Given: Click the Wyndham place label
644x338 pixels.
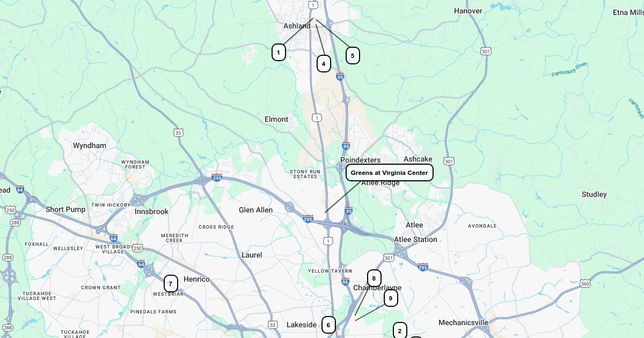Looking at the screenshot, I should tap(90, 145).
